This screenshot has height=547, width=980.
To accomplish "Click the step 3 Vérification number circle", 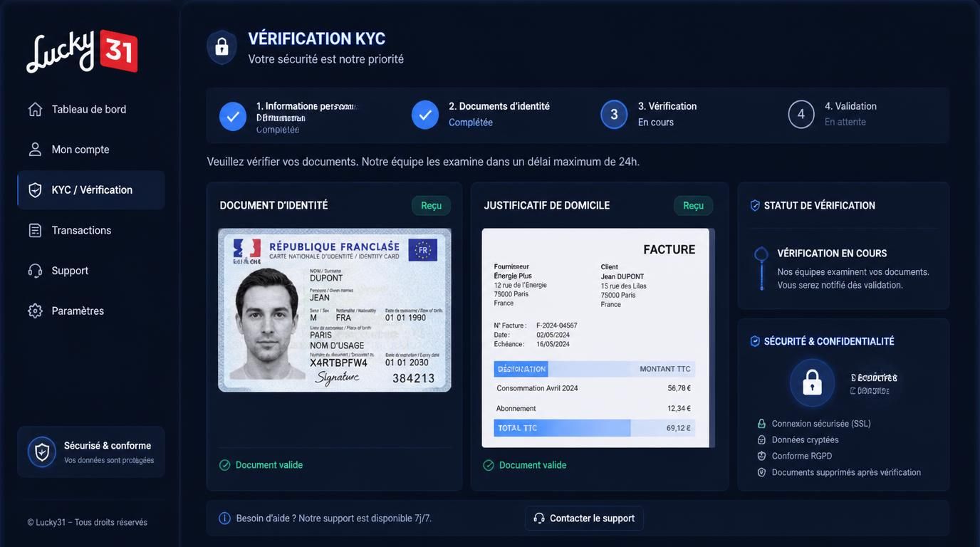I will (x=614, y=115).
